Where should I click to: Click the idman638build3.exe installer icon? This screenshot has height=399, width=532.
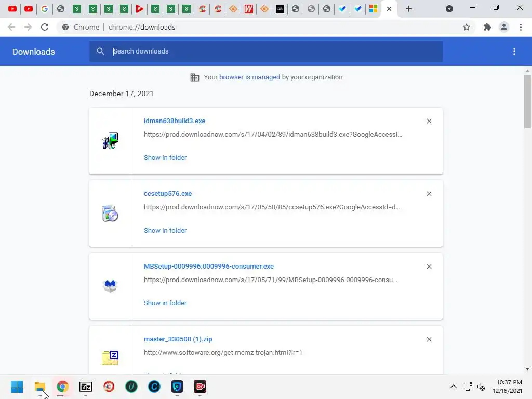[x=110, y=141]
